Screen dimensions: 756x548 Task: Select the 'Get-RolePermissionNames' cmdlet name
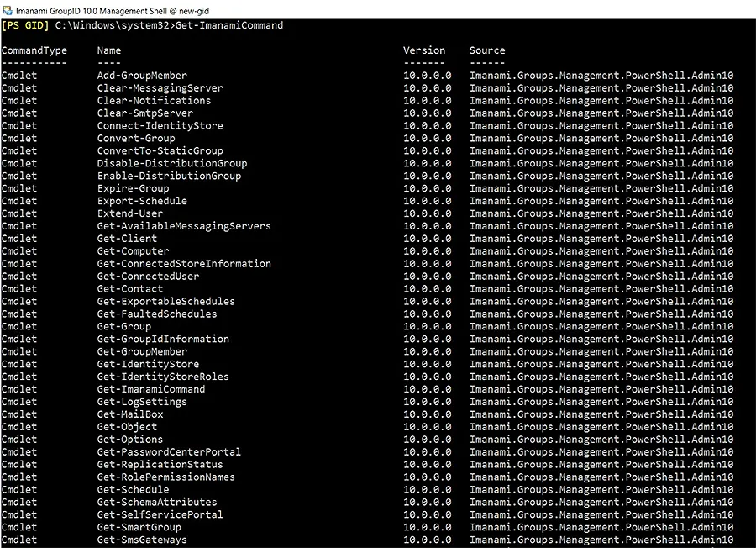coord(166,477)
